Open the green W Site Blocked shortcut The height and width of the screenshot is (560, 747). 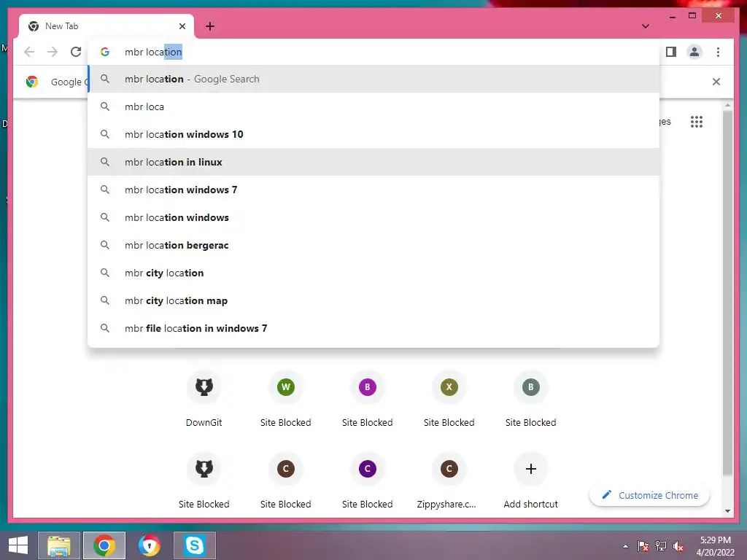point(285,399)
